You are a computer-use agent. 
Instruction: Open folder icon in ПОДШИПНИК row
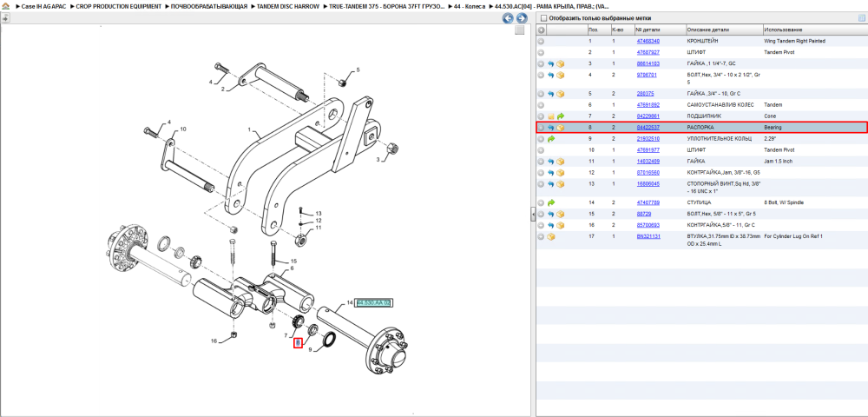551,116
